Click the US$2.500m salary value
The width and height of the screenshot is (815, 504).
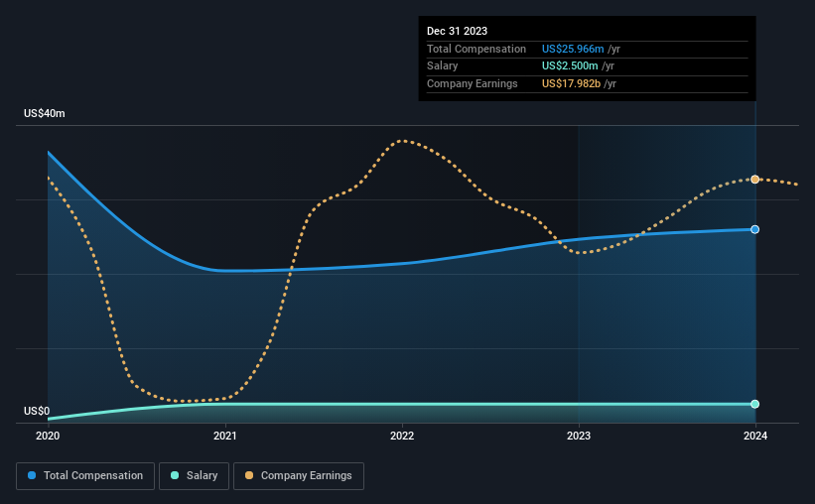(570, 66)
